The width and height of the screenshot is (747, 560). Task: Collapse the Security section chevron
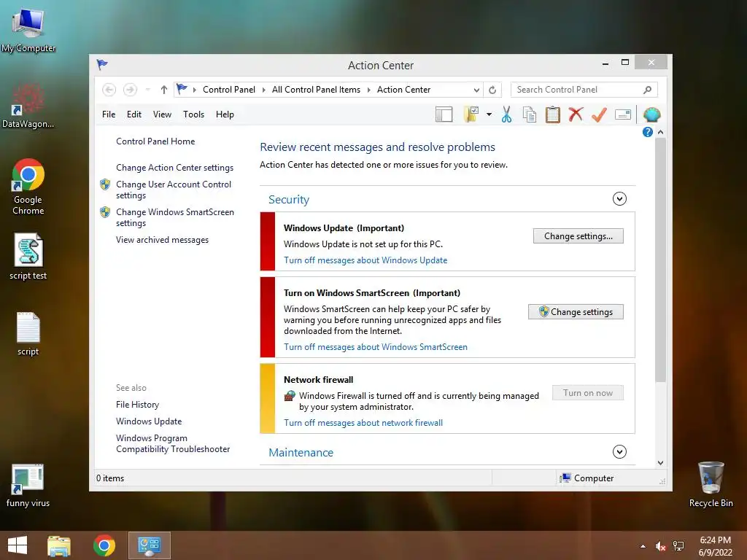(619, 198)
